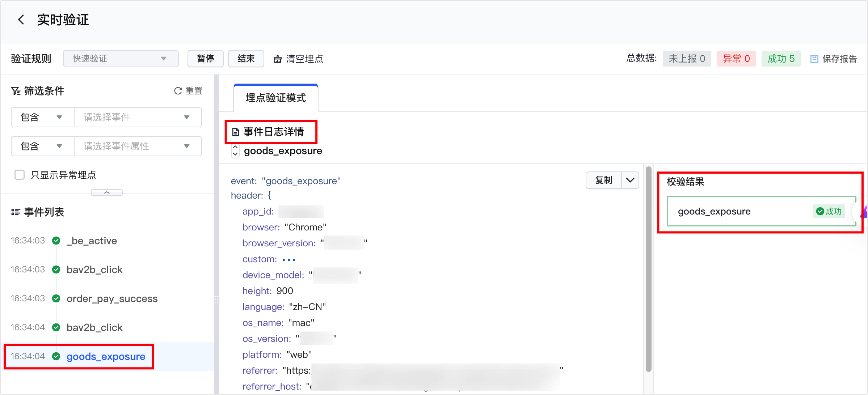Expand the copy button dropdown arrow
This screenshot has width=868, height=395.
[630, 180]
